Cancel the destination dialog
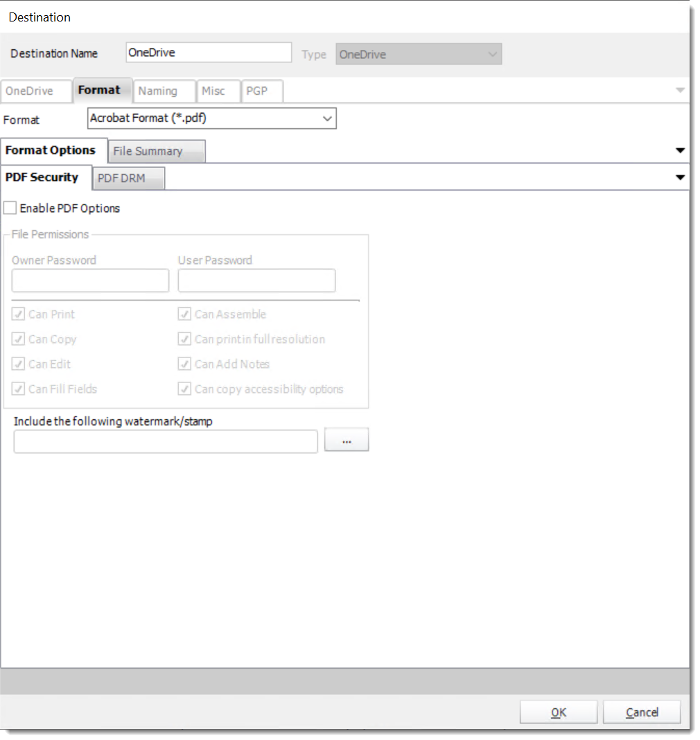 pyautogui.click(x=641, y=712)
